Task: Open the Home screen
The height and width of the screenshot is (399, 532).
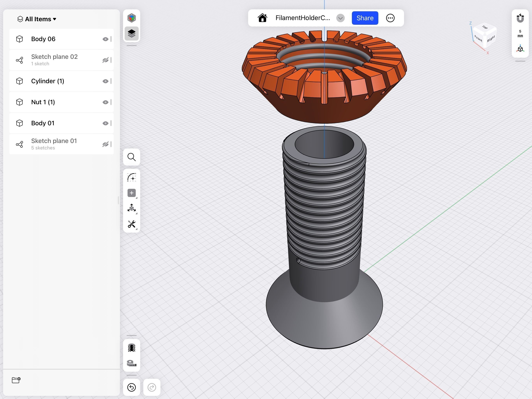Action: pos(262,18)
